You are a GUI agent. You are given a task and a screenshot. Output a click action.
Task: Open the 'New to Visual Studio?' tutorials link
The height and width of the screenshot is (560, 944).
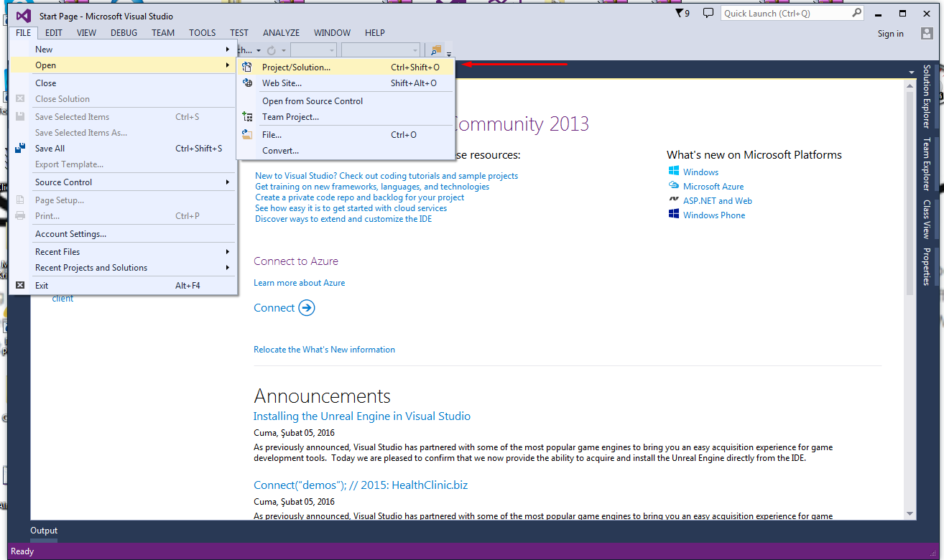387,176
